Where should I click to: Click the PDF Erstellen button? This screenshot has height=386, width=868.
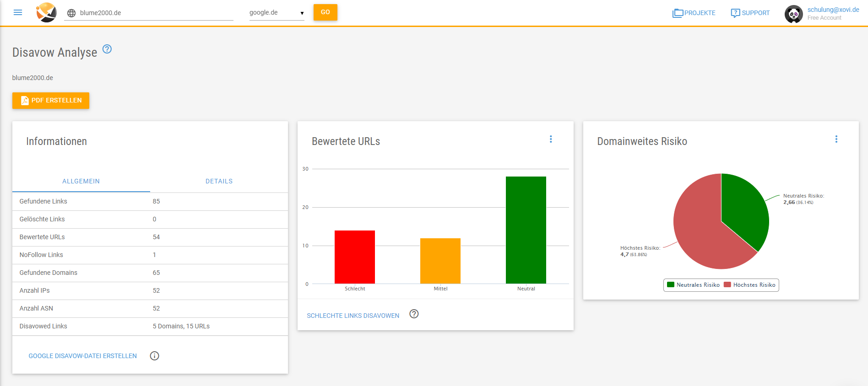[x=51, y=101]
